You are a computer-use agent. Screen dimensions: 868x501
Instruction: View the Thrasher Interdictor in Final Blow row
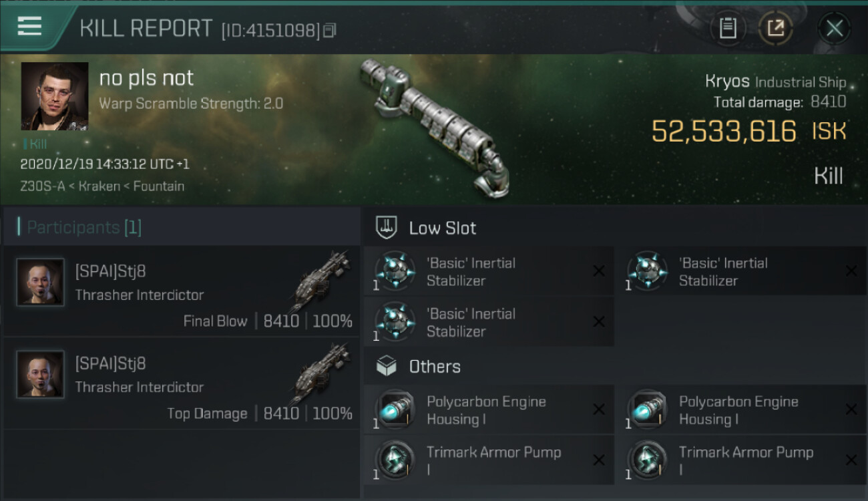[322, 281]
